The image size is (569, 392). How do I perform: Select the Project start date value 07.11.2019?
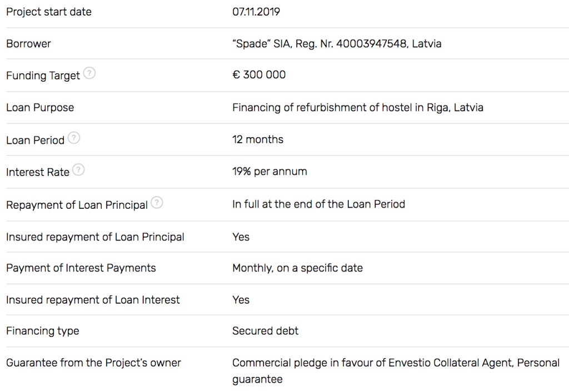click(x=256, y=12)
